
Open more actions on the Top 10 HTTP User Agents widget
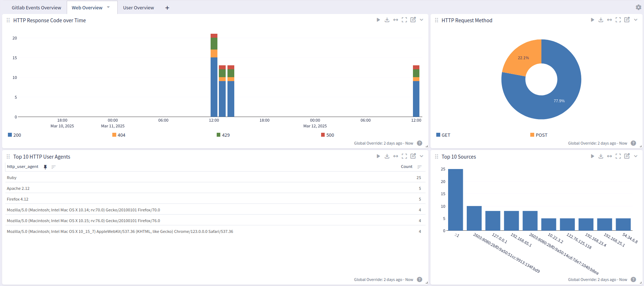pos(422,156)
